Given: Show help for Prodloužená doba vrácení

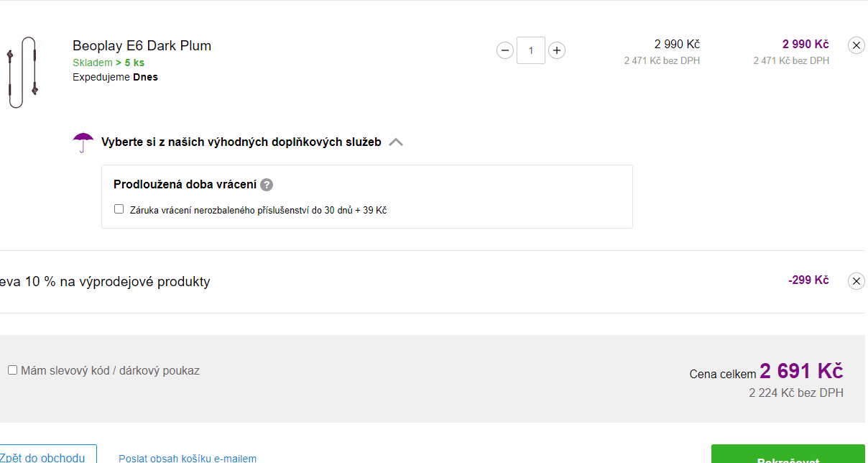Looking at the screenshot, I should coord(267,185).
